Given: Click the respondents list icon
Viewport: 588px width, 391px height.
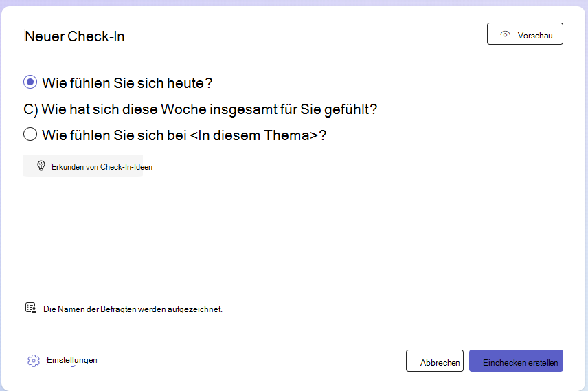Looking at the screenshot, I should [x=31, y=308].
